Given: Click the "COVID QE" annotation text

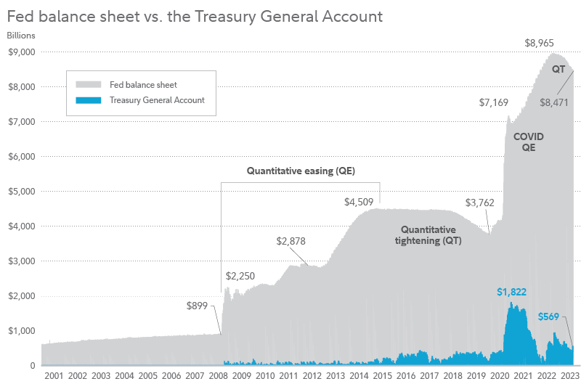Looking at the screenshot, I should tap(528, 142).
